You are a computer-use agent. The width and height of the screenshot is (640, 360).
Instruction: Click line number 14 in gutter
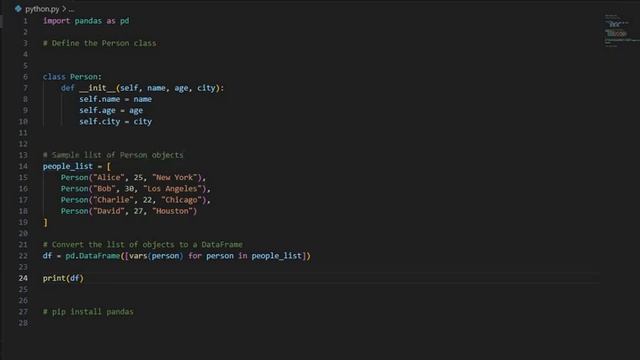[x=23, y=166]
